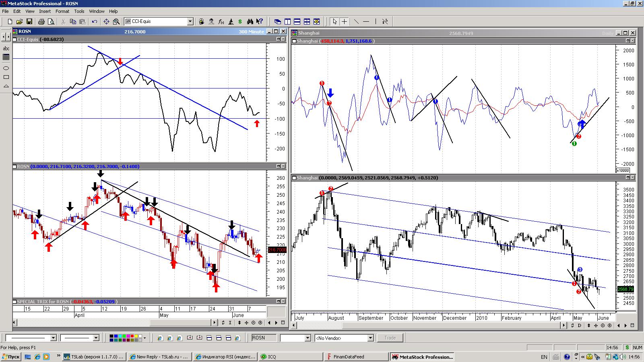Click the green dollar sign toolbar icon
The width and height of the screenshot is (644, 362).
coord(240,22)
